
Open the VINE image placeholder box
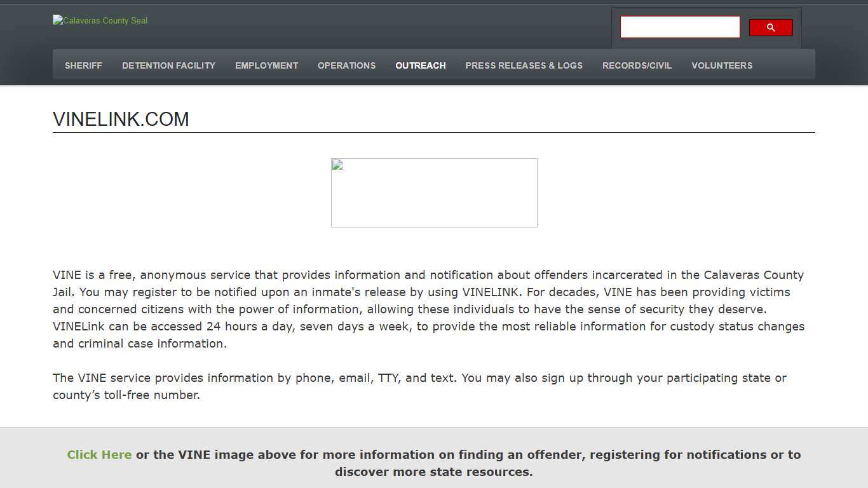tap(434, 193)
